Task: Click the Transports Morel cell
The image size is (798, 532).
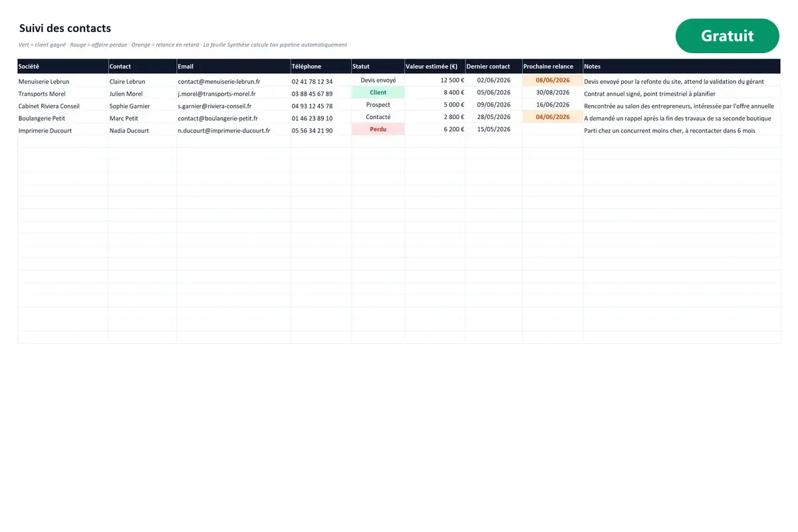Action: (63, 93)
